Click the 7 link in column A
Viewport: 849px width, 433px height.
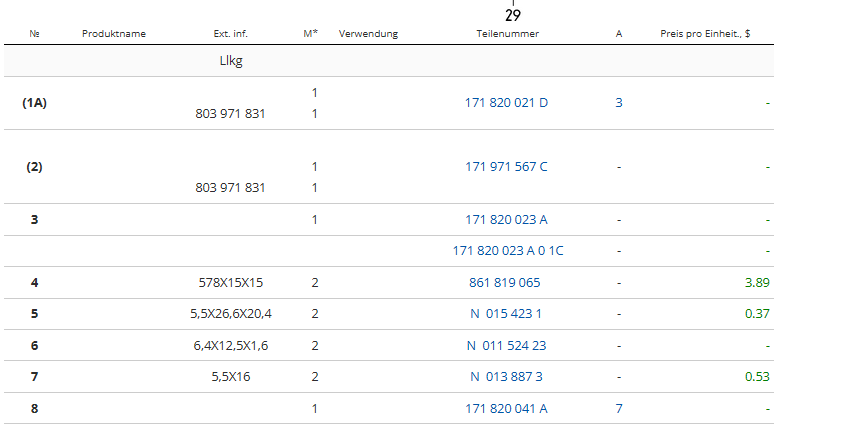(x=619, y=409)
